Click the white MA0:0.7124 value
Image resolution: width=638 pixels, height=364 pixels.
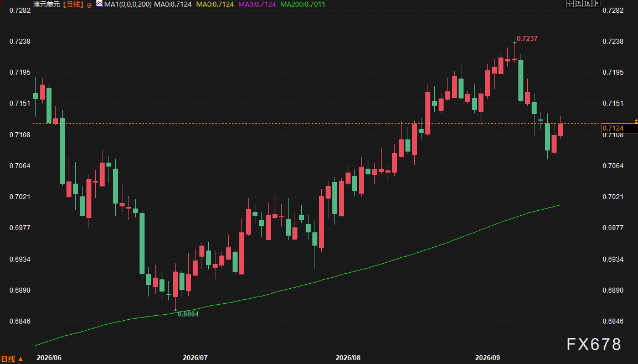pyautogui.click(x=173, y=4)
